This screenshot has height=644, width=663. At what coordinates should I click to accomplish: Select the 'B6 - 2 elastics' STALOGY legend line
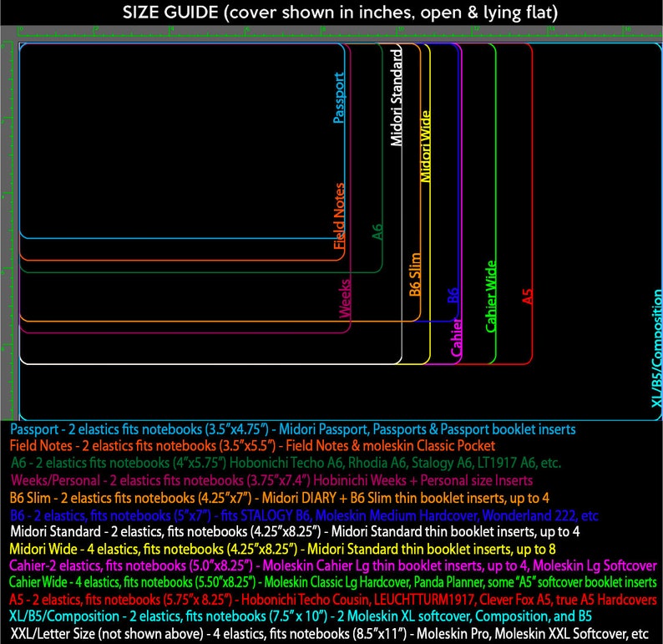304,515
